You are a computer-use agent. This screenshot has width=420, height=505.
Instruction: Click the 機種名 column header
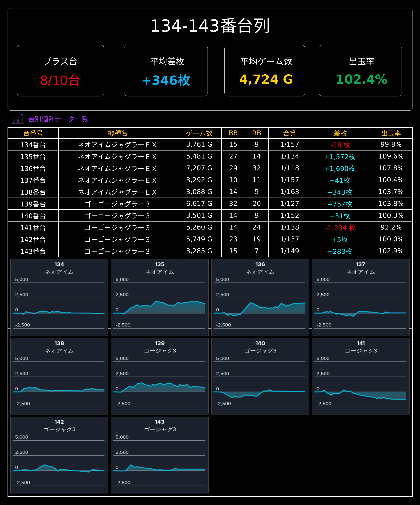coord(118,133)
